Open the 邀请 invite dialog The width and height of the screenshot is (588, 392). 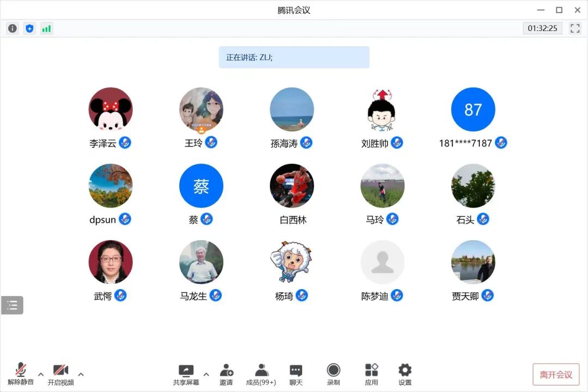[226, 375]
